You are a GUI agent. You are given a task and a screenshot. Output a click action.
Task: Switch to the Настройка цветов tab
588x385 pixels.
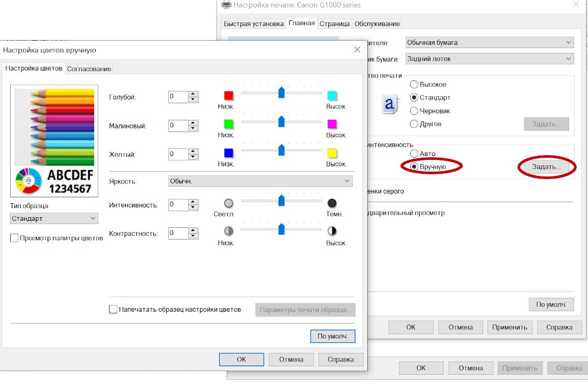[x=34, y=68]
